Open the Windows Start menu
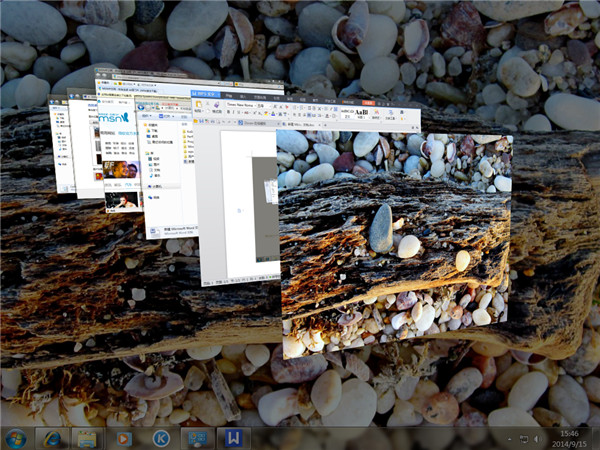The height and width of the screenshot is (450, 600). pos(16,438)
